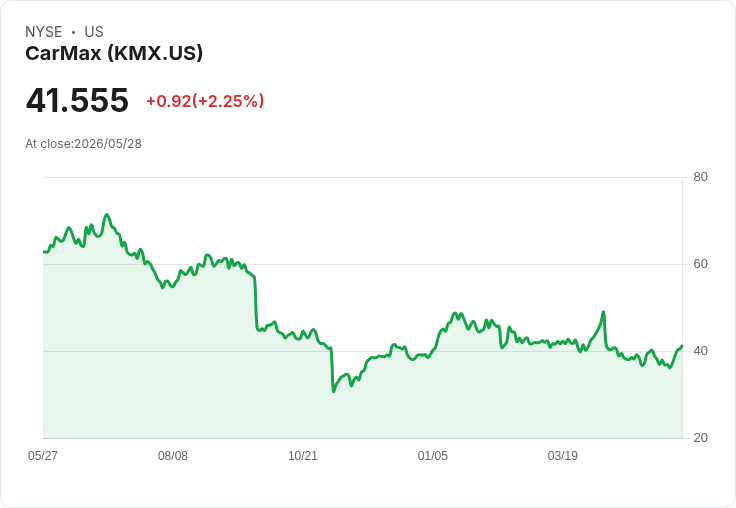Screen dimensions: 736x508
Task: Select the current price 41.555
Action: click(x=77, y=100)
